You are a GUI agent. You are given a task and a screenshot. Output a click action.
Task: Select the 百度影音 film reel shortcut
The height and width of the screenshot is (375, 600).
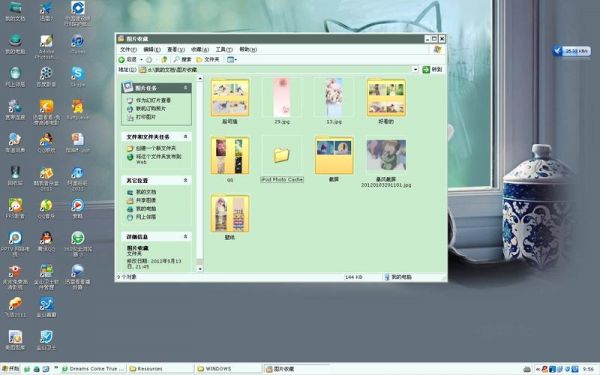click(x=46, y=77)
